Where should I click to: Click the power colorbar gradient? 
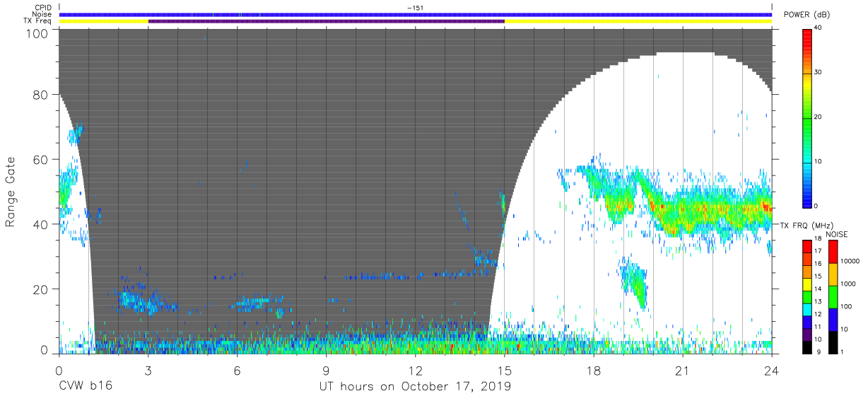[807, 117]
